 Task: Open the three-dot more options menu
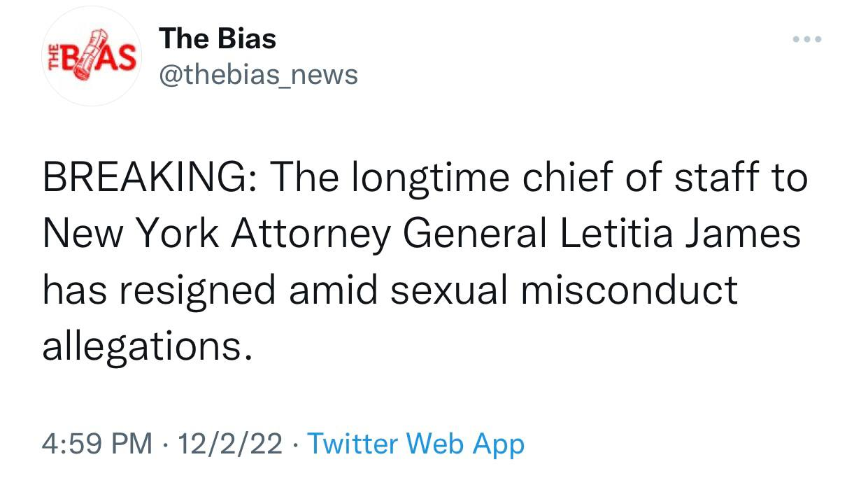pyautogui.click(x=806, y=38)
